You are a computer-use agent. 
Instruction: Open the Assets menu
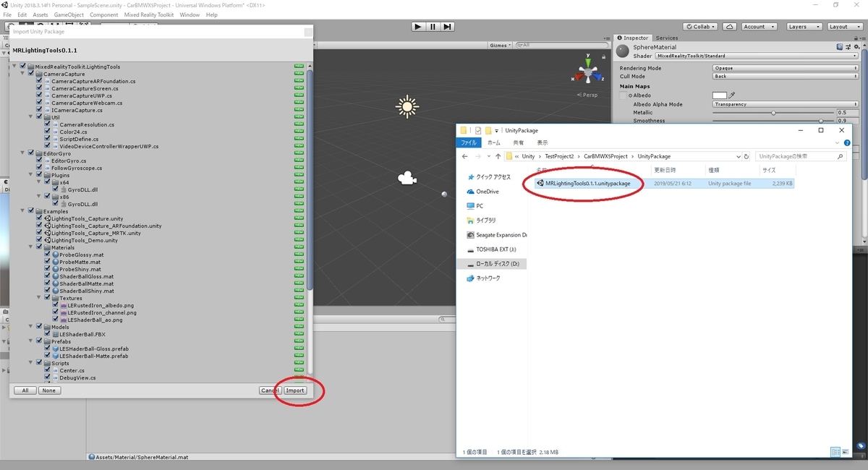tap(41, 14)
